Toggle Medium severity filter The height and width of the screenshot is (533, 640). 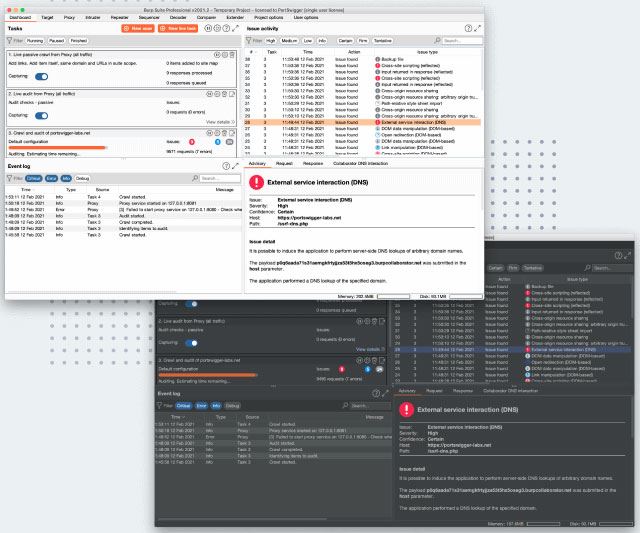(x=289, y=40)
